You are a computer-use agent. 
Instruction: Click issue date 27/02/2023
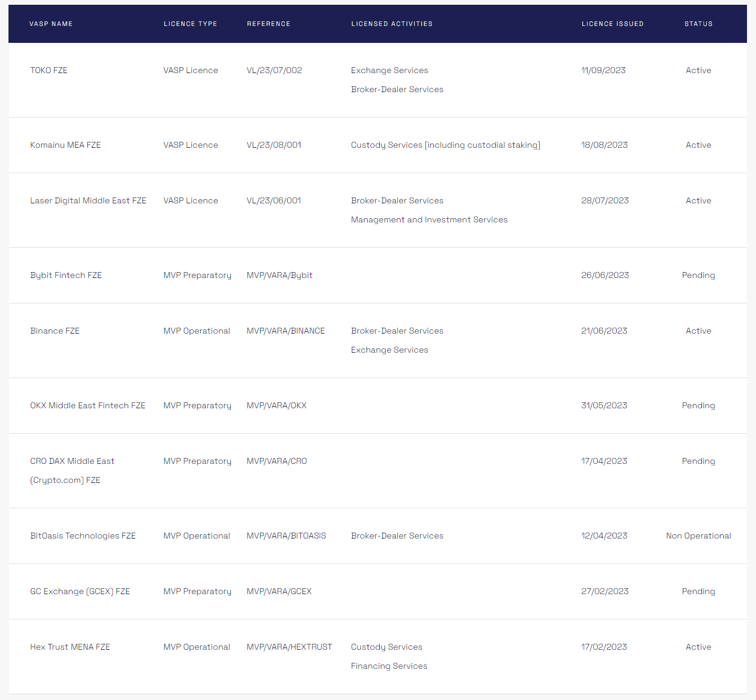(x=605, y=591)
